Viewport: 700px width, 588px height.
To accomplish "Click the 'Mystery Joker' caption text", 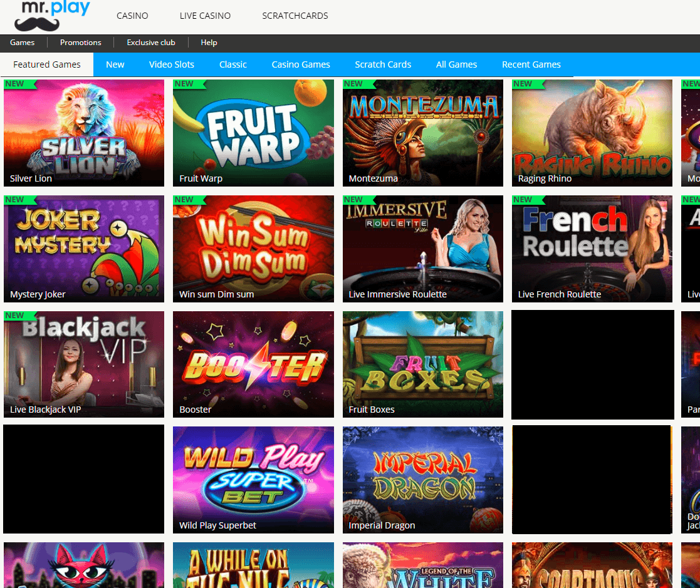I will [38, 294].
